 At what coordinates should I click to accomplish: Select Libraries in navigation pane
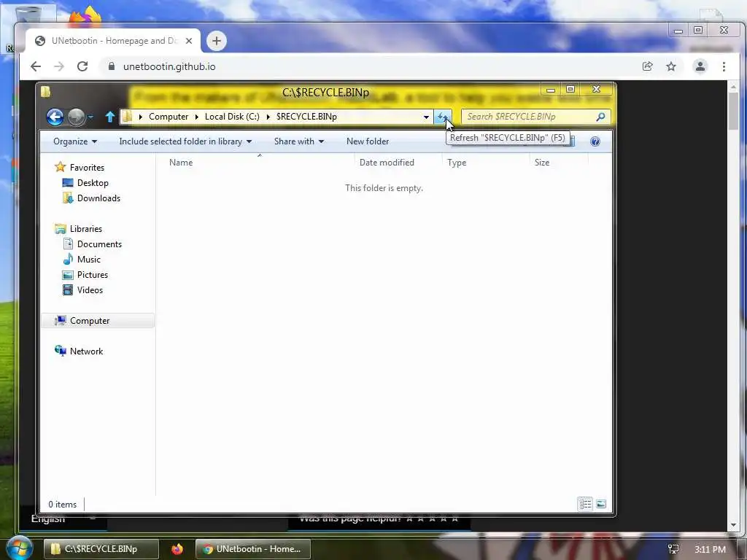[x=86, y=228]
